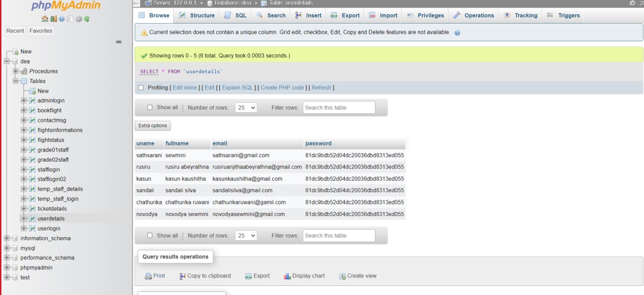Click the Print icon under Query results operations
Image resolution: width=644 pixels, height=295 pixels.
click(x=148, y=276)
